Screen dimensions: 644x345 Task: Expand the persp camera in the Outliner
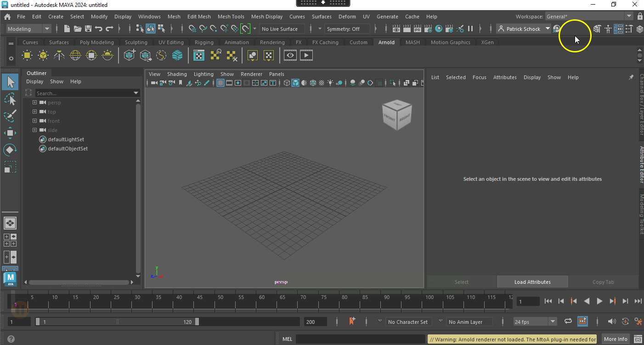[x=34, y=102]
